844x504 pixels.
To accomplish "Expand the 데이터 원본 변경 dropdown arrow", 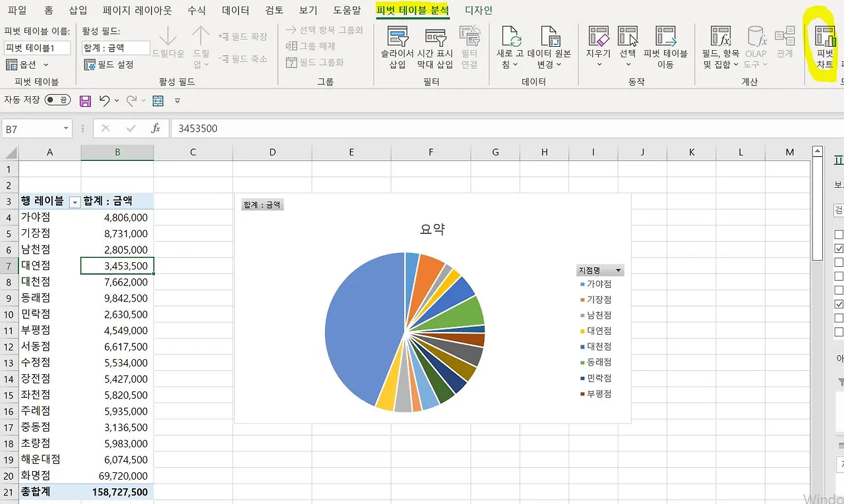I will pyautogui.click(x=559, y=65).
